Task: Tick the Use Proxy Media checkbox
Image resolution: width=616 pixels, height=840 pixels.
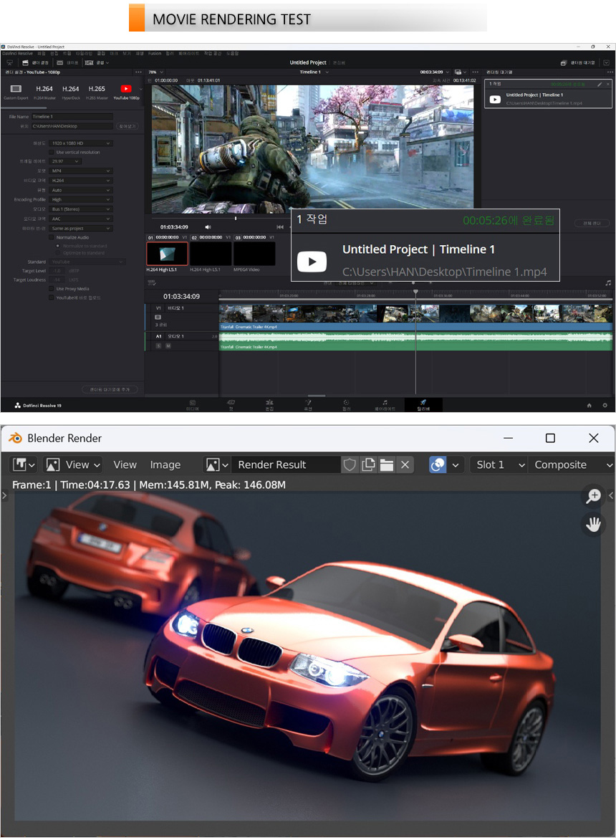Action: point(52,289)
